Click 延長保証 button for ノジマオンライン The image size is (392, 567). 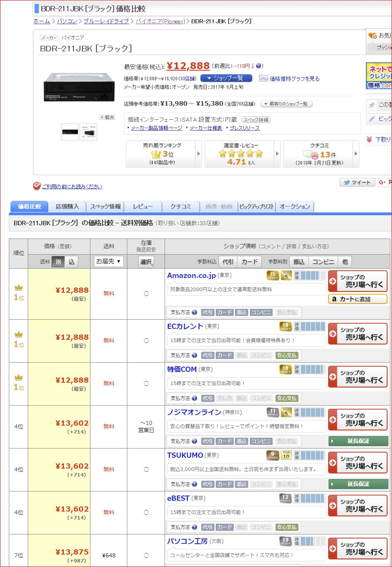[358, 441]
